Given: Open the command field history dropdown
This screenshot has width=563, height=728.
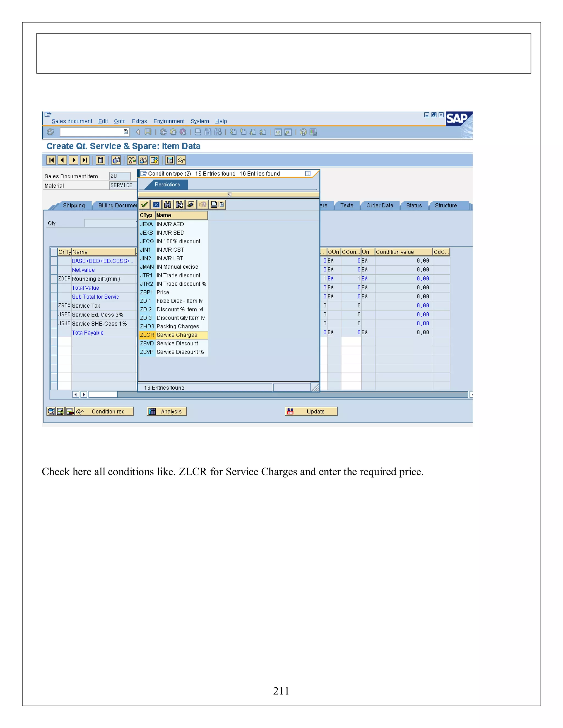Looking at the screenshot, I should click(126, 132).
